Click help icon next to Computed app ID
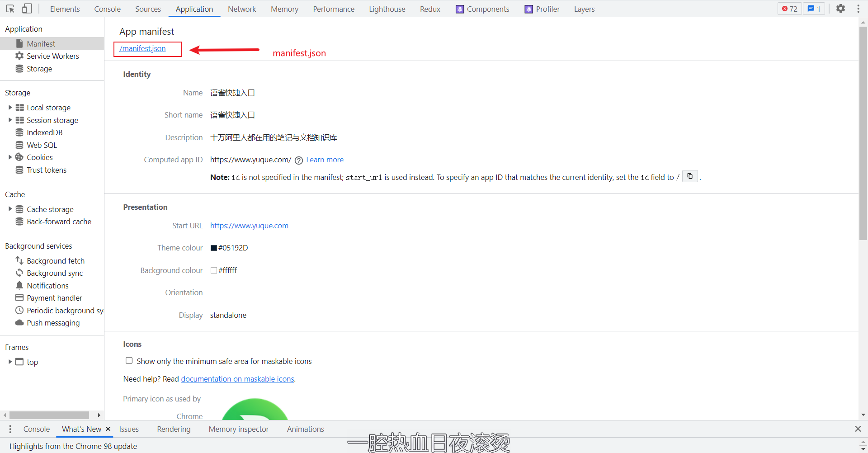The image size is (868, 453). coord(299,160)
